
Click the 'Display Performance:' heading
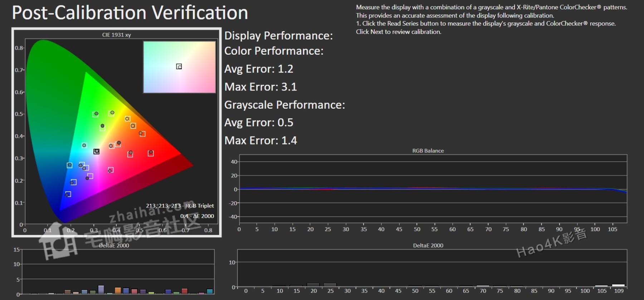pos(278,36)
